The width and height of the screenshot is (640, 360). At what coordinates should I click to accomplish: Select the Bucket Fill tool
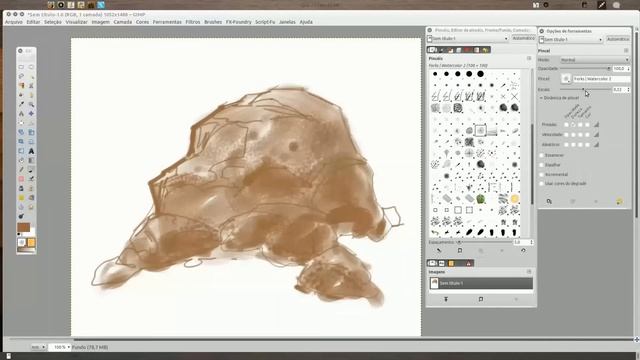point(21,160)
